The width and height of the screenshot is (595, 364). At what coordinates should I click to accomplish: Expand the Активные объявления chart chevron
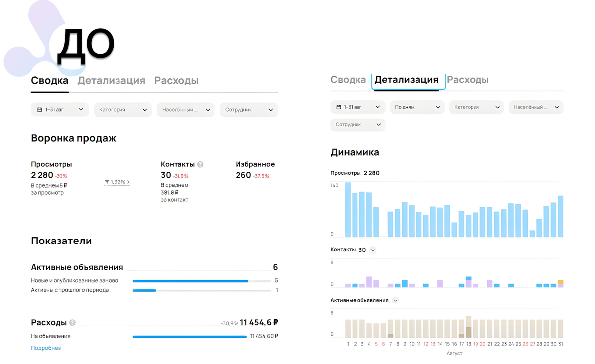point(395,300)
